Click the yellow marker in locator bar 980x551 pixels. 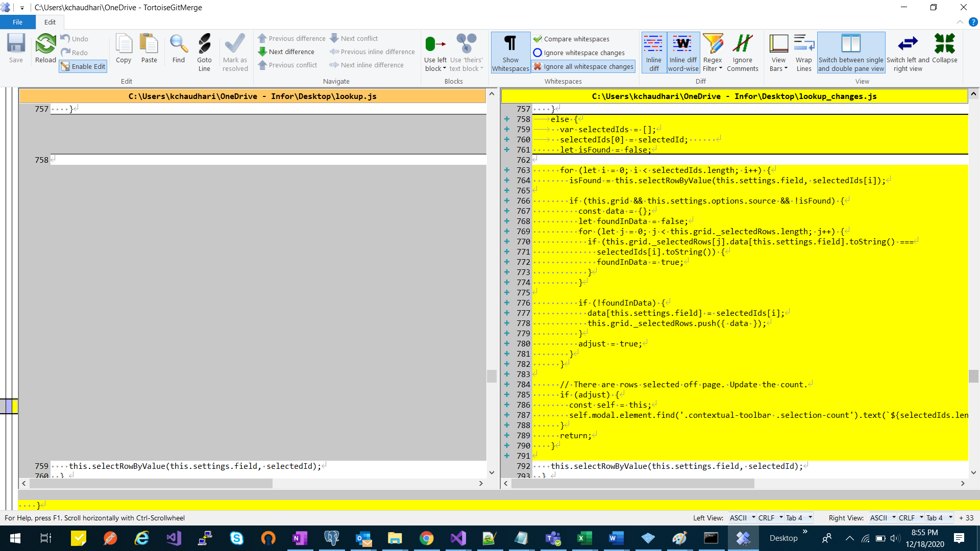tap(15, 406)
